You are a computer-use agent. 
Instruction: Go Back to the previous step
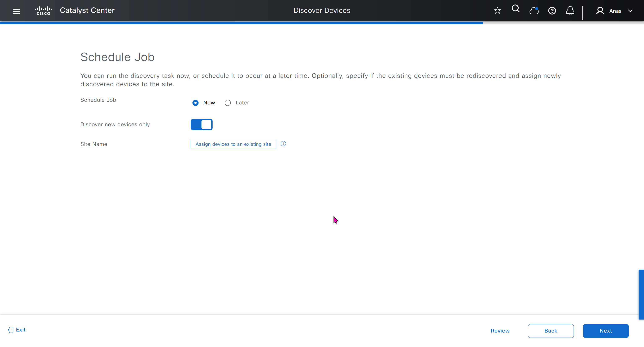(x=551, y=331)
